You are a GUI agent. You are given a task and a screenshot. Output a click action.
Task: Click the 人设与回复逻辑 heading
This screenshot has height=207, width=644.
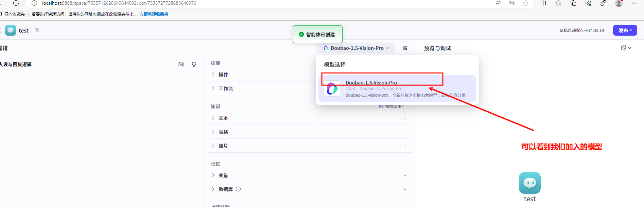click(x=16, y=64)
